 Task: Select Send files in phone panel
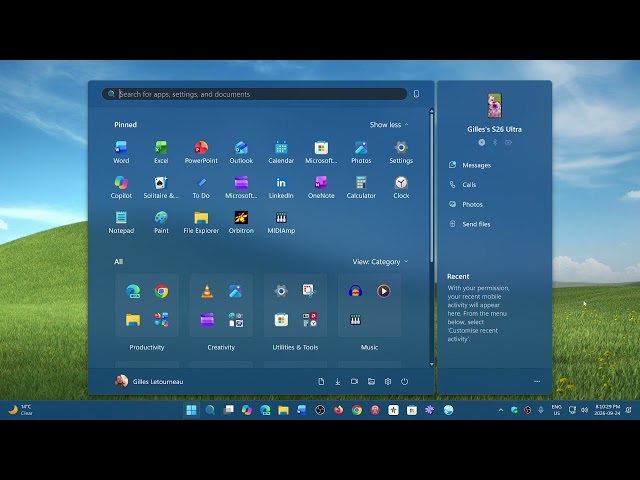(x=469, y=224)
